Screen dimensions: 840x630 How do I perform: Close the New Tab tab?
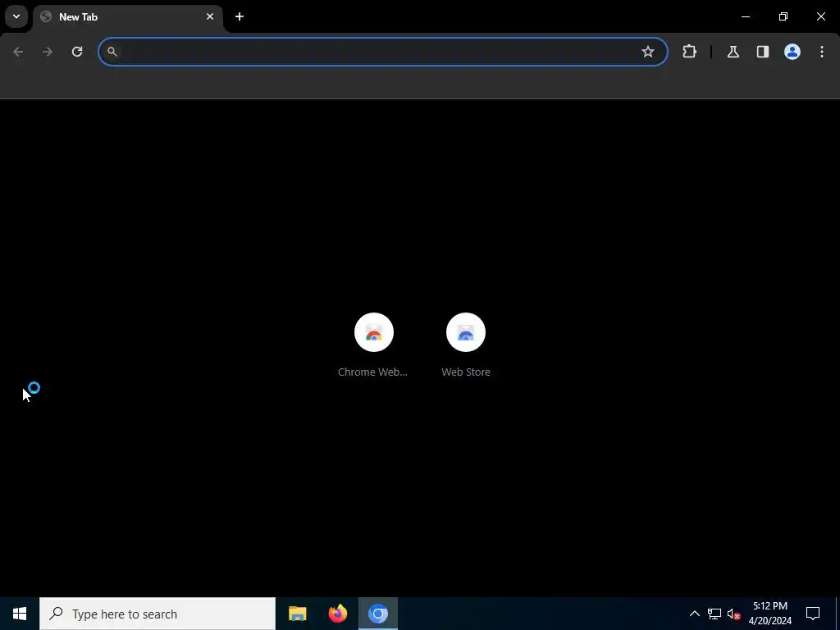click(x=210, y=16)
